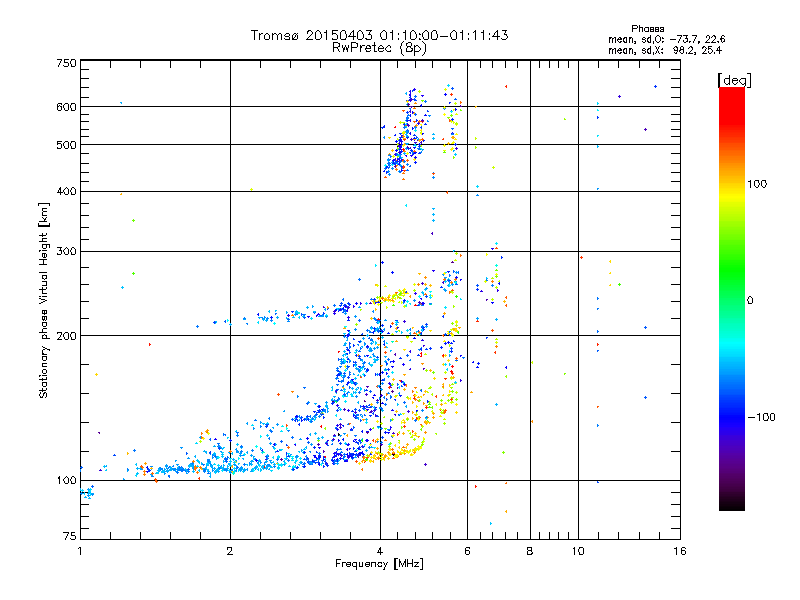800x600 pixels.
Task: Select the 'RwPretec (8p)' subtitle text
Action: tap(379, 48)
